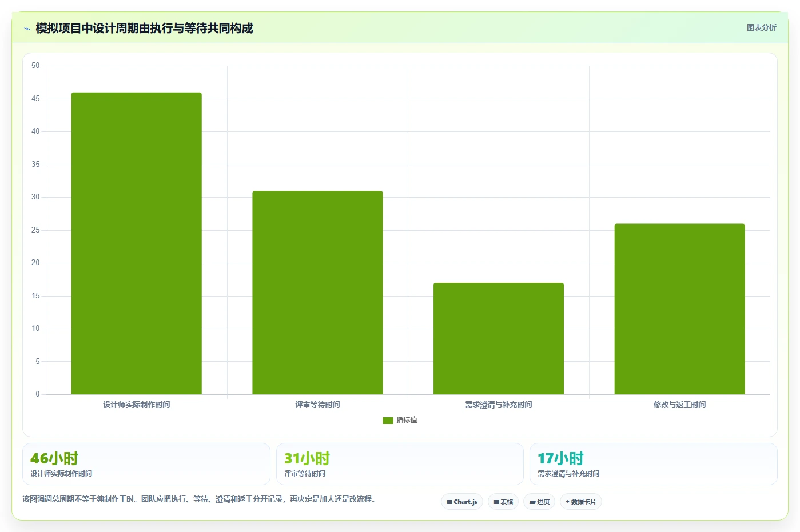Click the blue icon beside the chart title

27,29
